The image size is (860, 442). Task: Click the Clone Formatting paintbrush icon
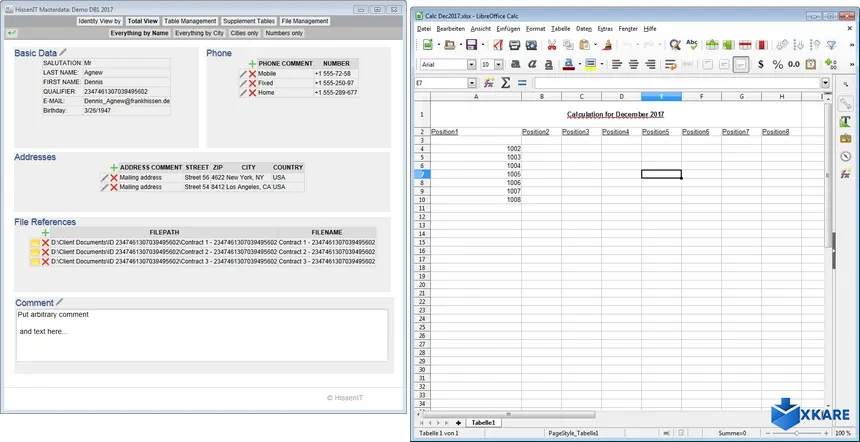click(607, 45)
